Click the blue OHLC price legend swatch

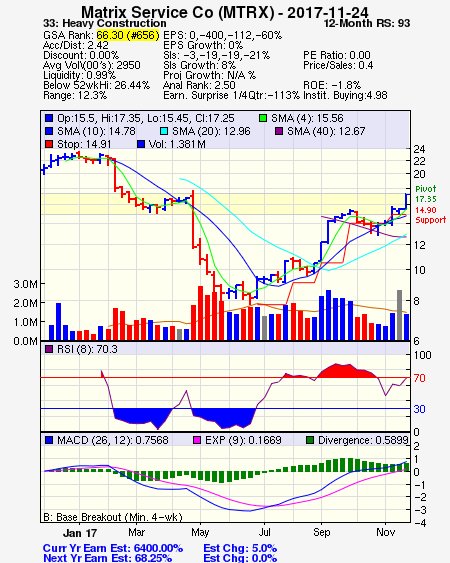click(49, 118)
